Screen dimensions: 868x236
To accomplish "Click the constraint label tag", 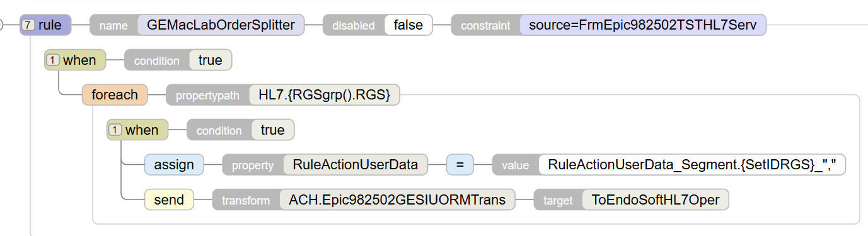I will 485,25.
